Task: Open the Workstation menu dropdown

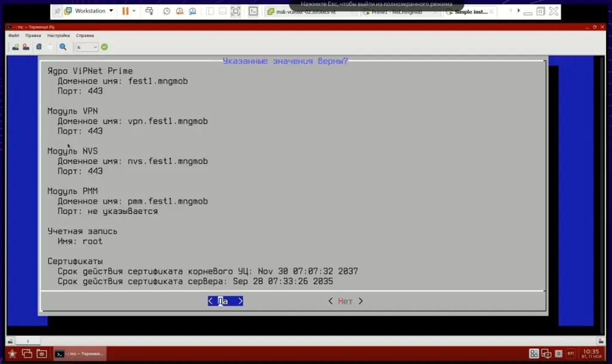Action: point(89,11)
